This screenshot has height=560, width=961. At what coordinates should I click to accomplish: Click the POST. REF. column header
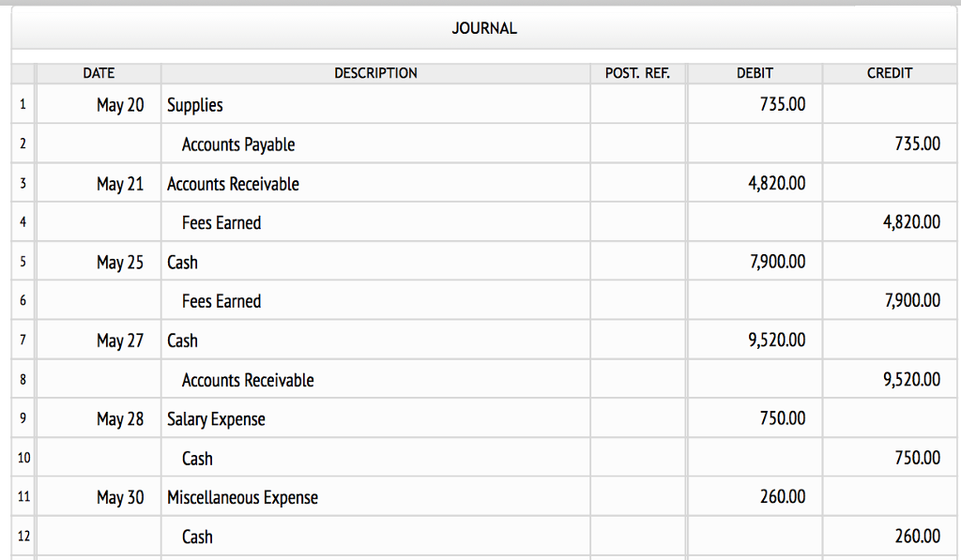click(637, 73)
